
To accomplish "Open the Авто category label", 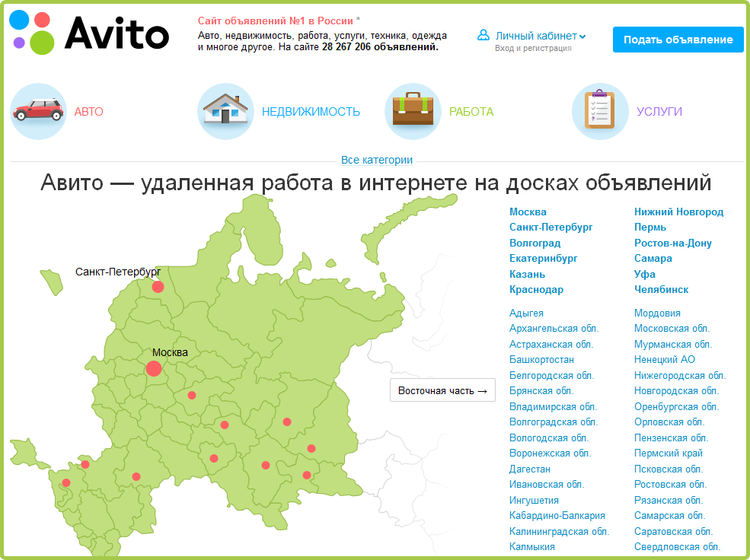I will (88, 112).
